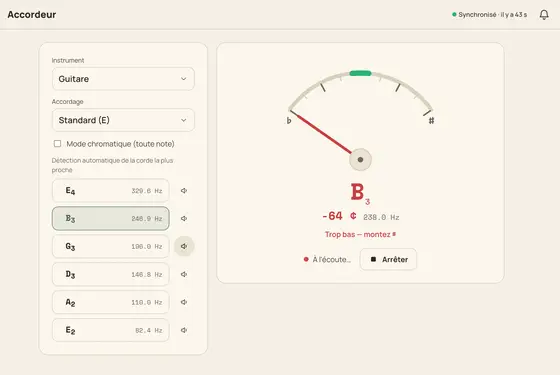Select the G3 string row
Viewport: 560px width, 375px height.
[x=111, y=246]
